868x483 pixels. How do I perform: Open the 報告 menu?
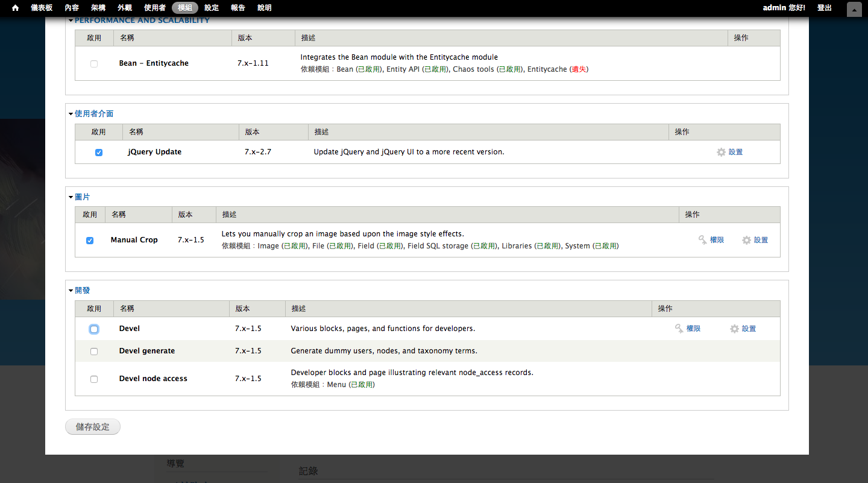(x=238, y=8)
